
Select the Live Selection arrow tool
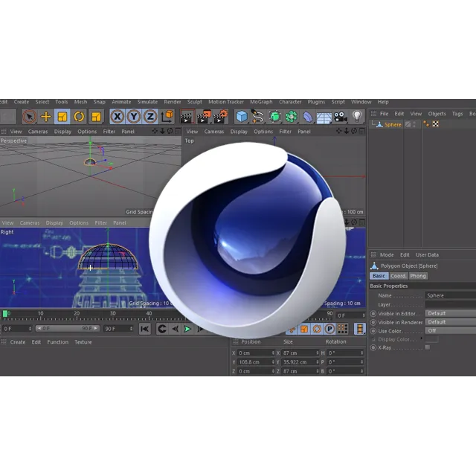30,117
